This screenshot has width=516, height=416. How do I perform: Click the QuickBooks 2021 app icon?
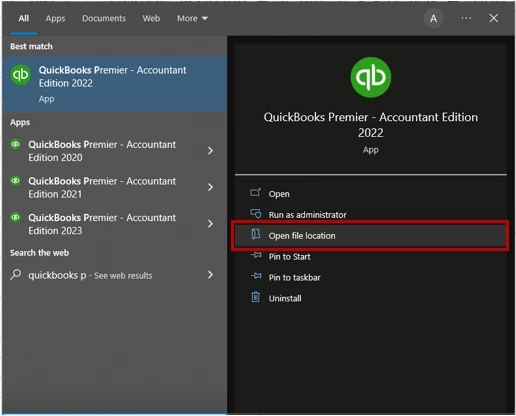tap(16, 181)
